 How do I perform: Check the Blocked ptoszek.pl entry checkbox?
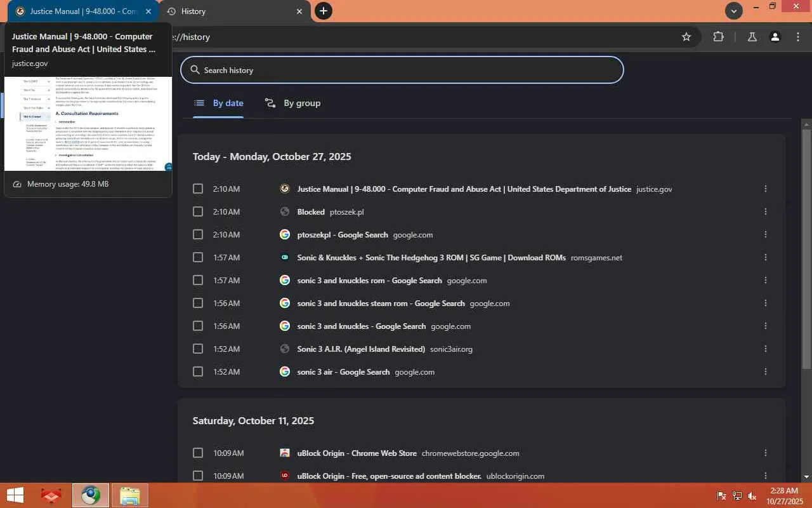tap(198, 211)
